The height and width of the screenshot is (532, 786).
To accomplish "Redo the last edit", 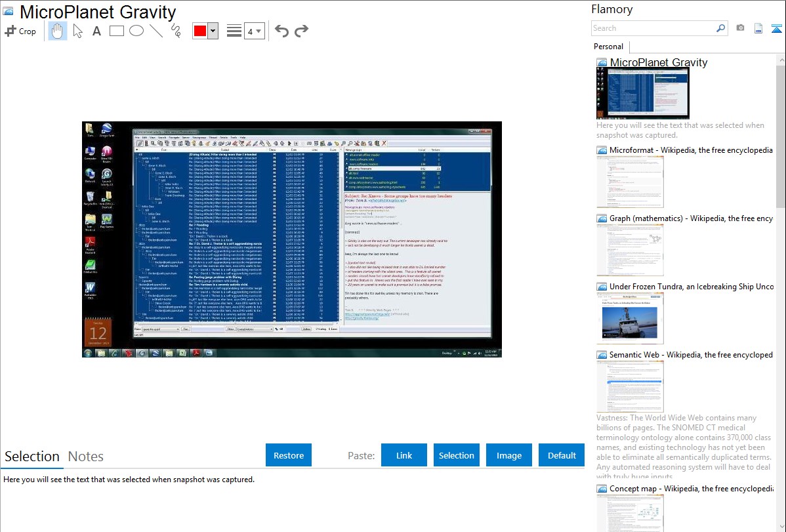I will 301,31.
